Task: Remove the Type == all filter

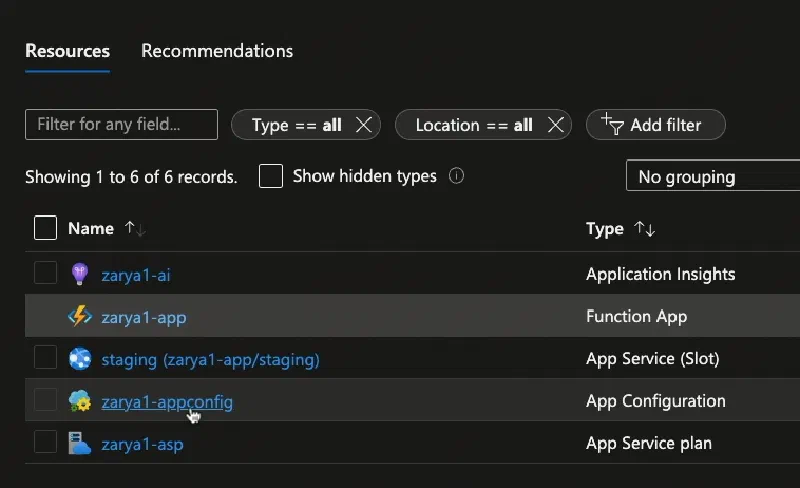Action: click(364, 125)
